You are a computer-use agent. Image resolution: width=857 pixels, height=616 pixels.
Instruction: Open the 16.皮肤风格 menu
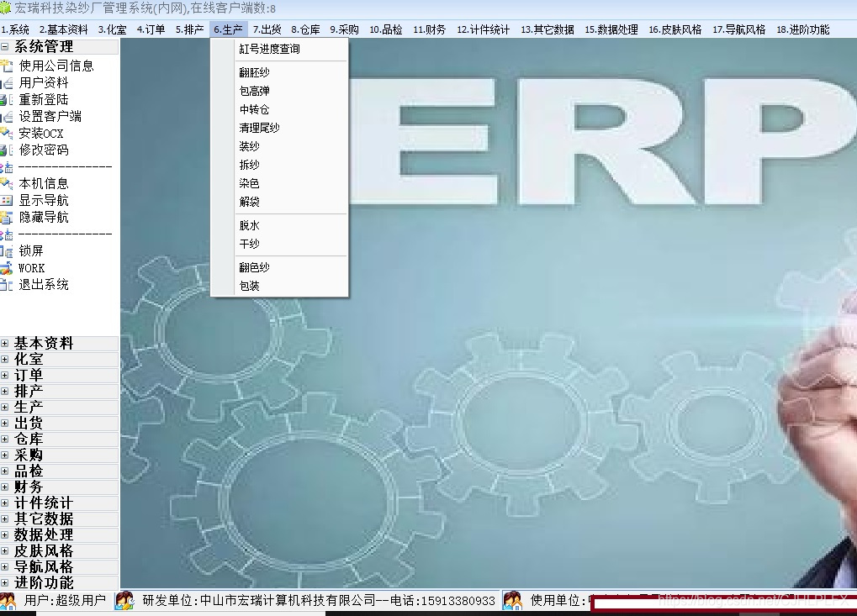point(675,29)
